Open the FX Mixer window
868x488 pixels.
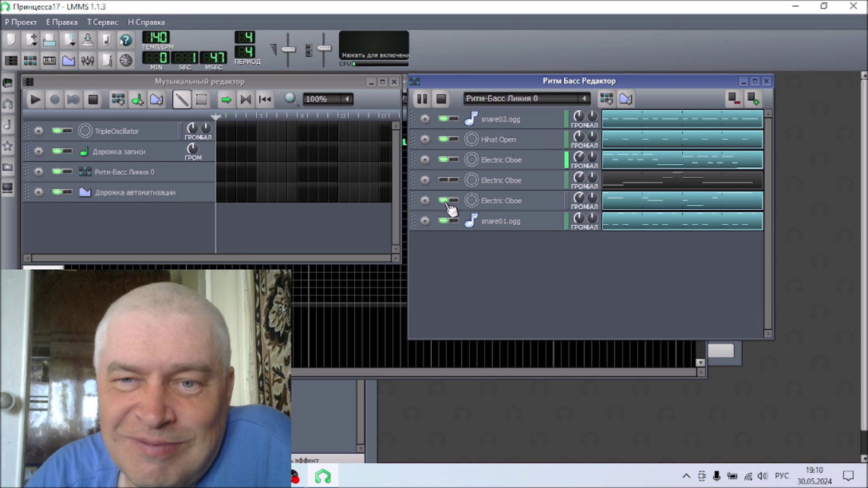point(88,60)
